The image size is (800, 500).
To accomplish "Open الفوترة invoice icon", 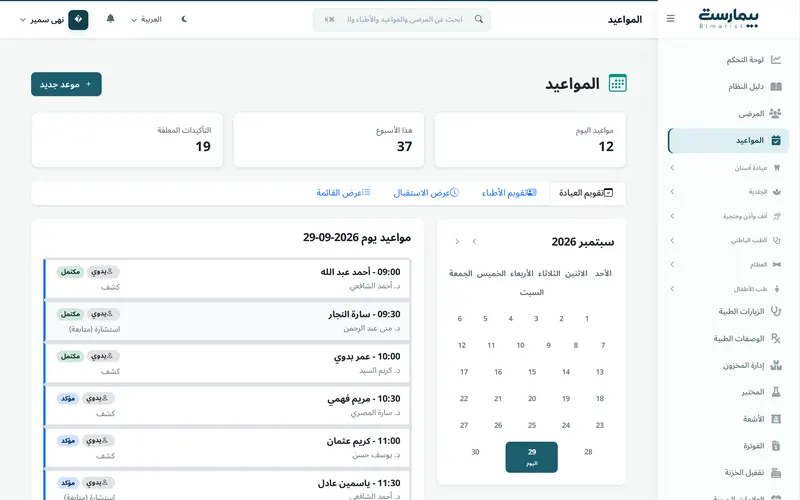I will tap(776, 446).
